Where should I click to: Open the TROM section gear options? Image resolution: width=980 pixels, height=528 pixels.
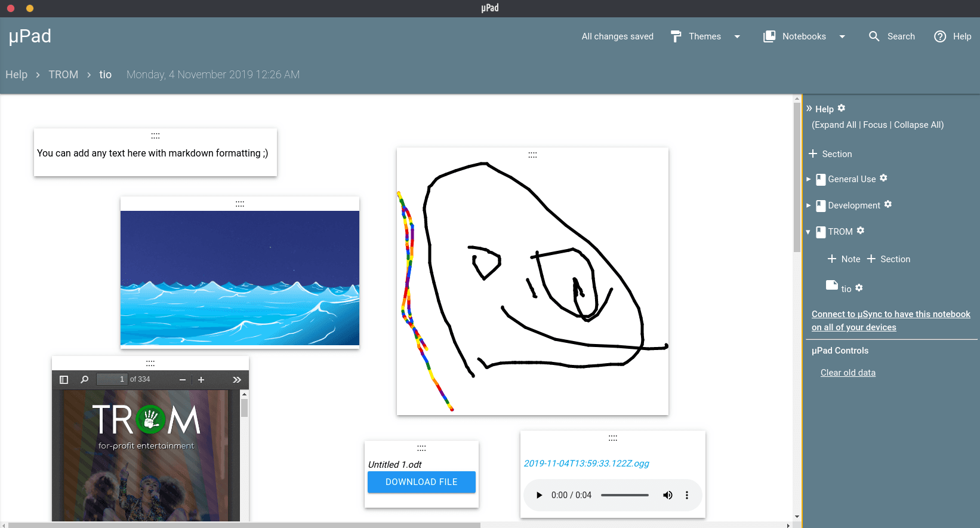click(861, 231)
